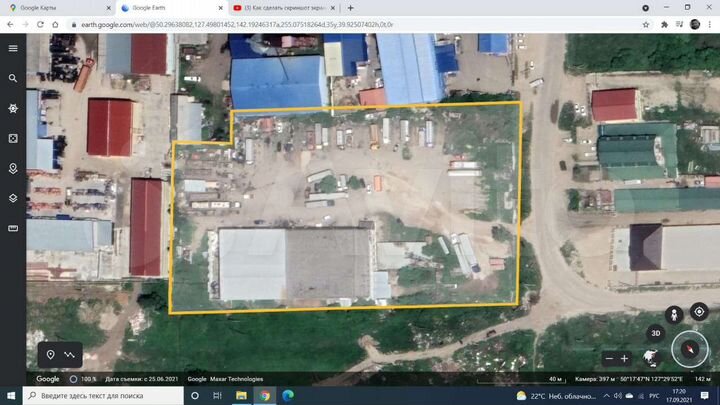The width and height of the screenshot is (720, 405).
Task: Zoom in with the plus button
Action: pyautogui.click(x=625, y=358)
